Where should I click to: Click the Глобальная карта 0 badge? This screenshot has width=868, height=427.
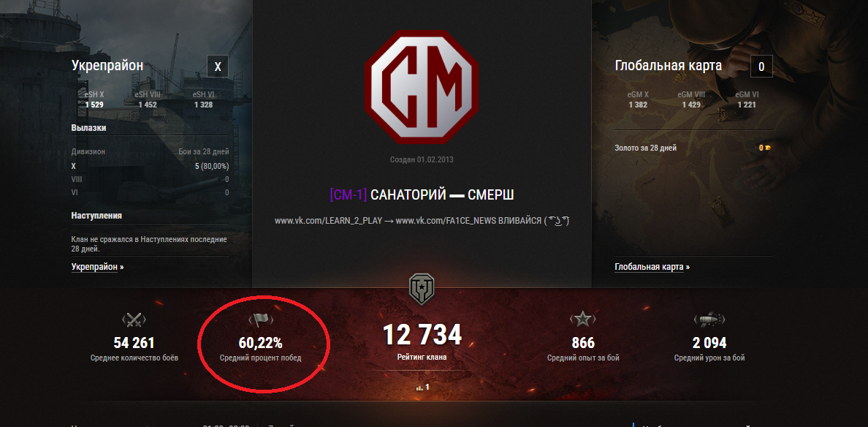(x=761, y=67)
